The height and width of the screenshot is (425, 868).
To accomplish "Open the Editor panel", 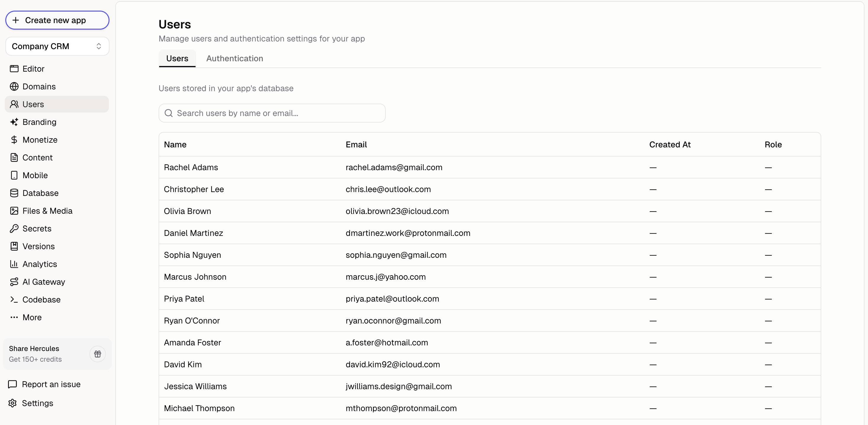I will 33,69.
